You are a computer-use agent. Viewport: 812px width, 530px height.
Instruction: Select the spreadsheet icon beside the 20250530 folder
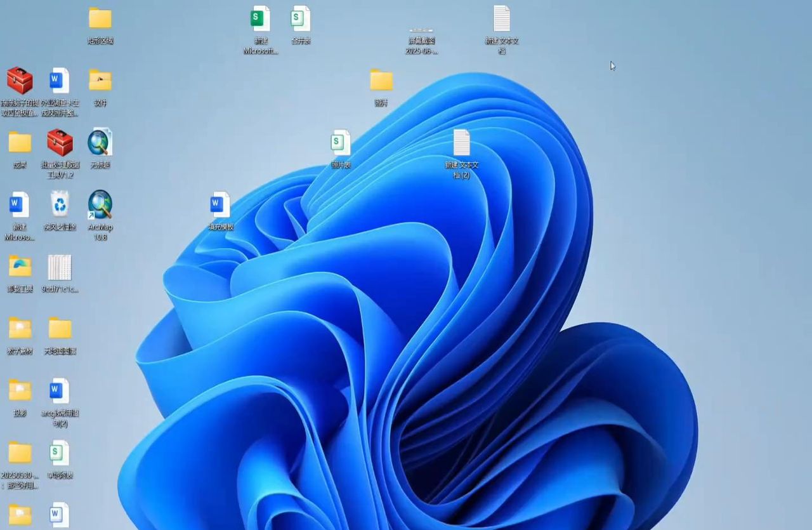coord(60,453)
